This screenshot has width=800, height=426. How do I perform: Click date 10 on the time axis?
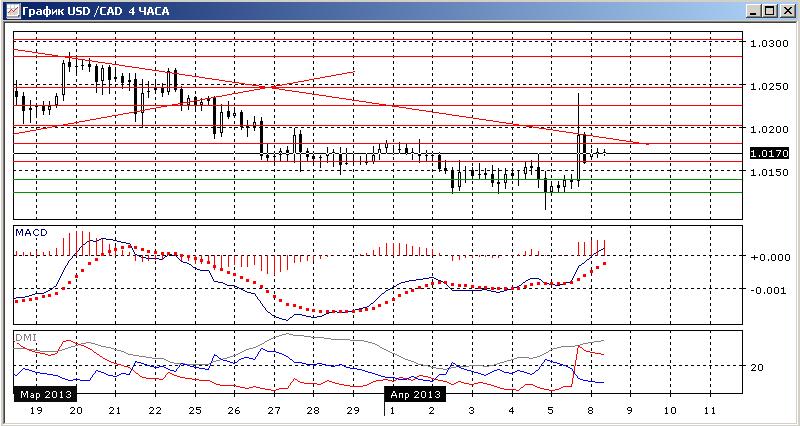click(x=670, y=410)
